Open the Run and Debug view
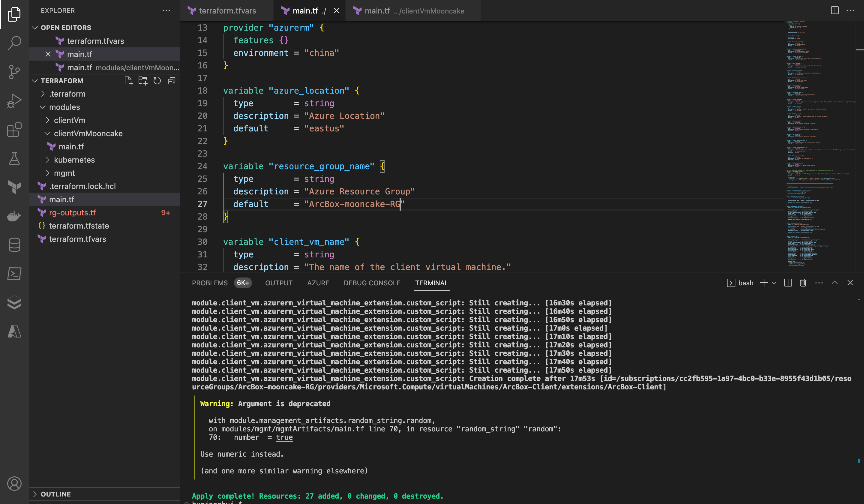Screen dimensions: 864x504 click(14, 100)
